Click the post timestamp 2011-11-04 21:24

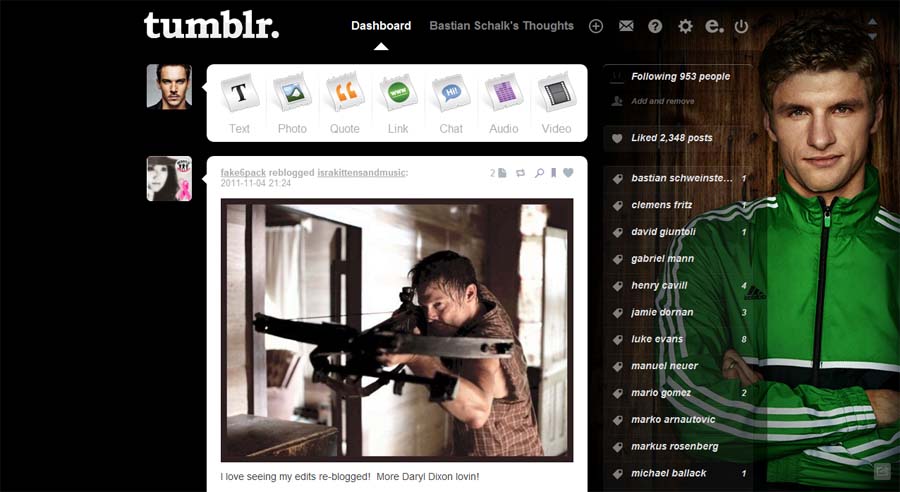255,183
